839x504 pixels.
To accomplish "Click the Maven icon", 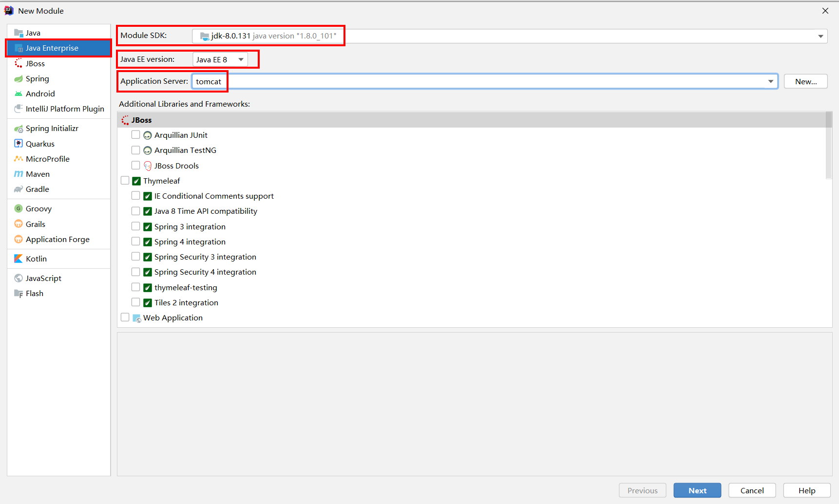I will [19, 174].
